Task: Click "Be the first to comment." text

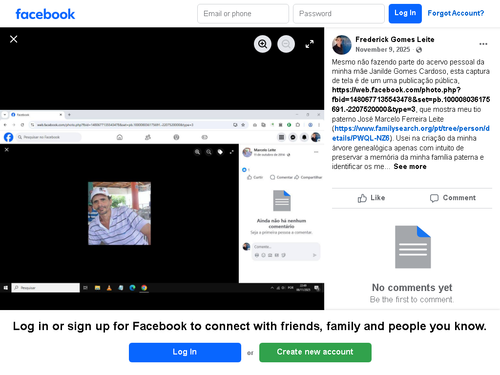Action: pos(412,300)
